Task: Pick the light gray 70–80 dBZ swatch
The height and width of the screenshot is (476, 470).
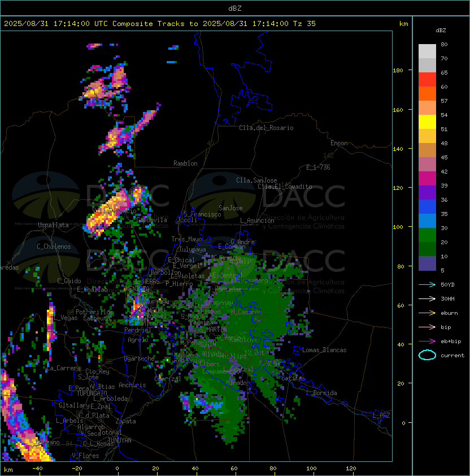Action: point(427,51)
